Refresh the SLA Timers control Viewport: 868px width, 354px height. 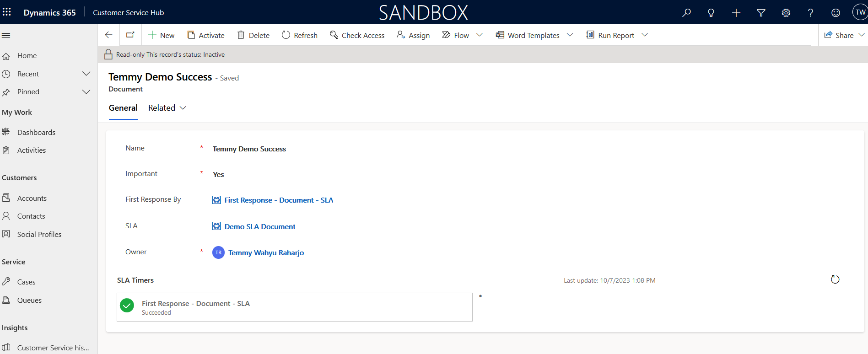(x=835, y=279)
